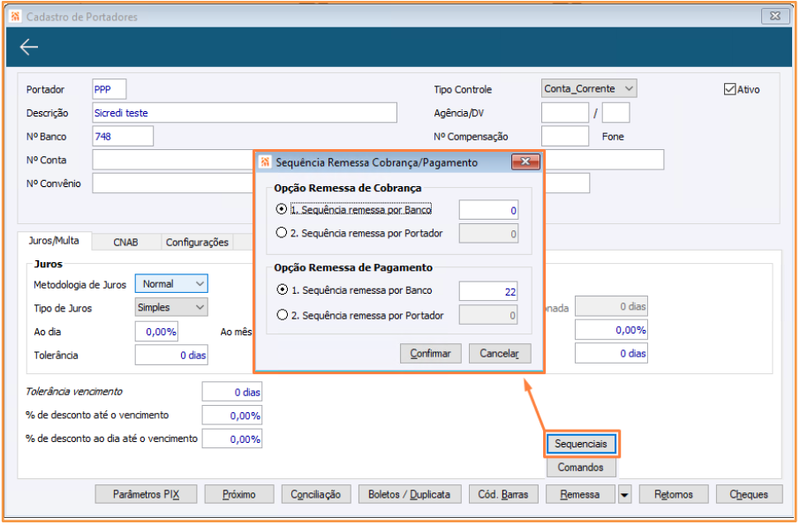
Task: Click the Nº Compensação input field
Action: (565, 136)
